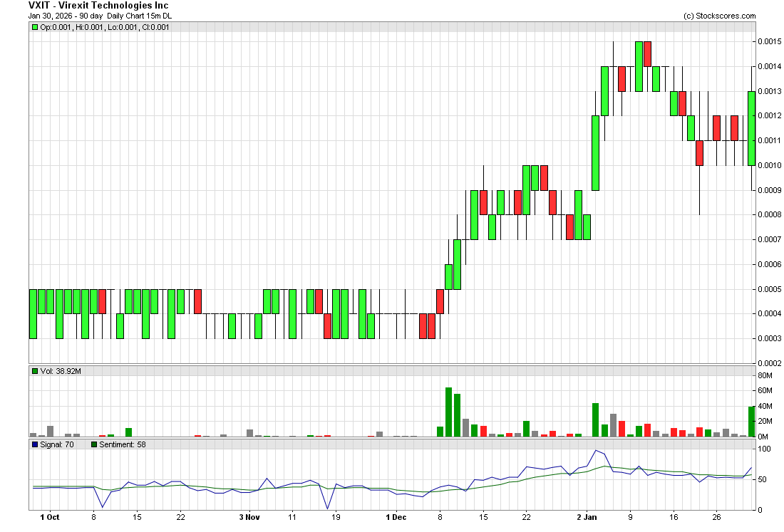Click the 1 Dec date label
Screen dimensions: 784x532
(396, 518)
